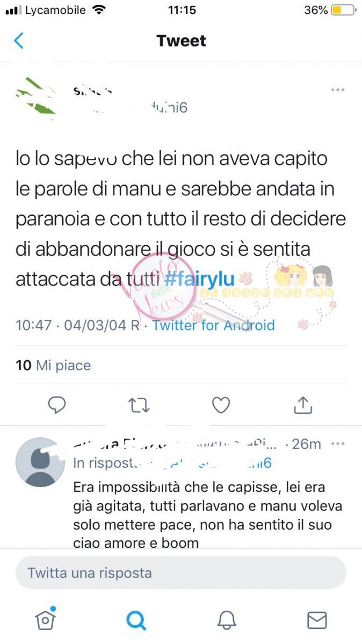Tap the Twitta una risposta field
Viewport: 362px width, 644px height.
click(181, 573)
